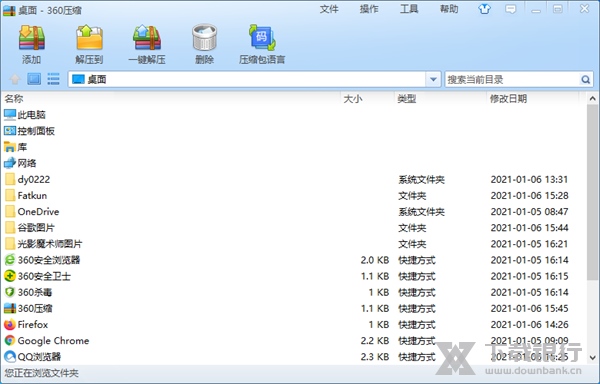The image size is (600, 384).
Task: Click the 一键解压 (One-click extract) icon
Action: (147, 38)
